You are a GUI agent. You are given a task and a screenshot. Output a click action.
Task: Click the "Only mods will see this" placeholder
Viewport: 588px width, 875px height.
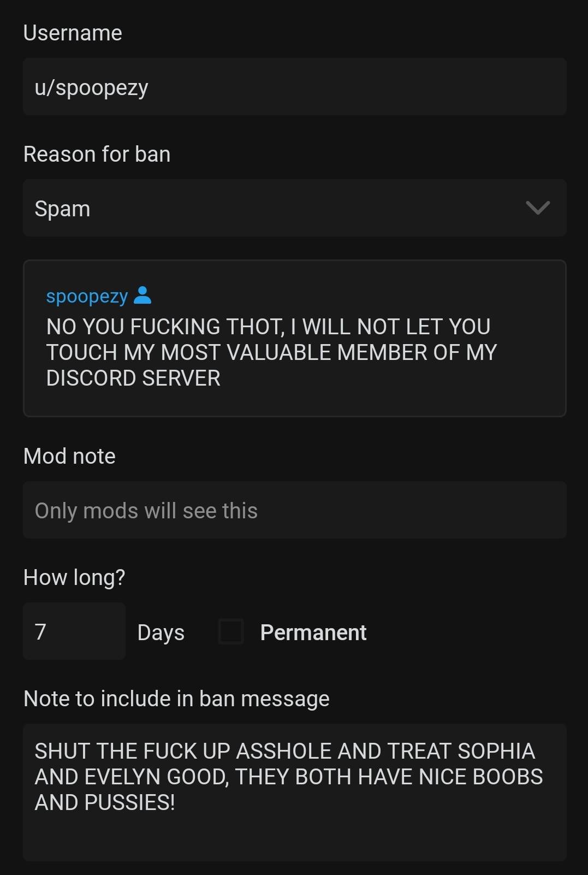coord(146,511)
